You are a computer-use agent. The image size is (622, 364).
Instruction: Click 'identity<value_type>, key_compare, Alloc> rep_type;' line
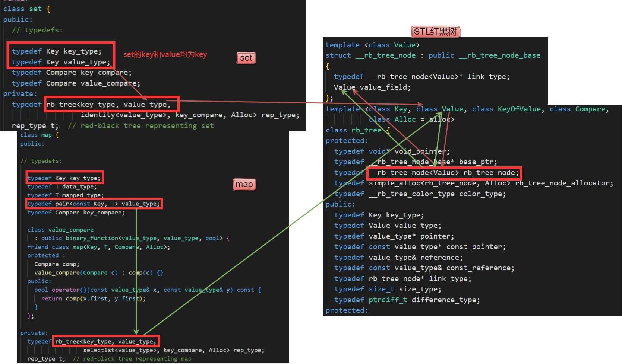tap(190, 115)
